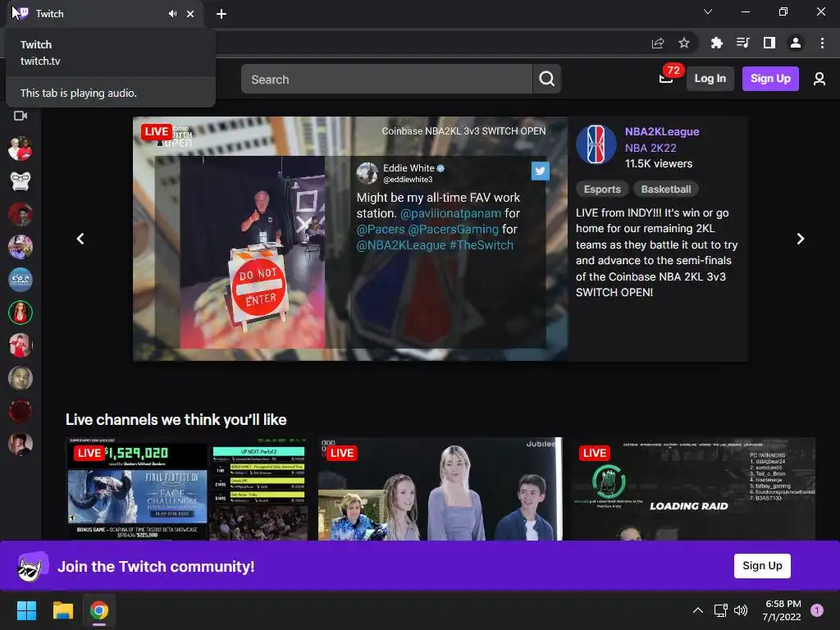Show hidden system tray icons
Image resolution: width=840 pixels, height=630 pixels.
698,610
